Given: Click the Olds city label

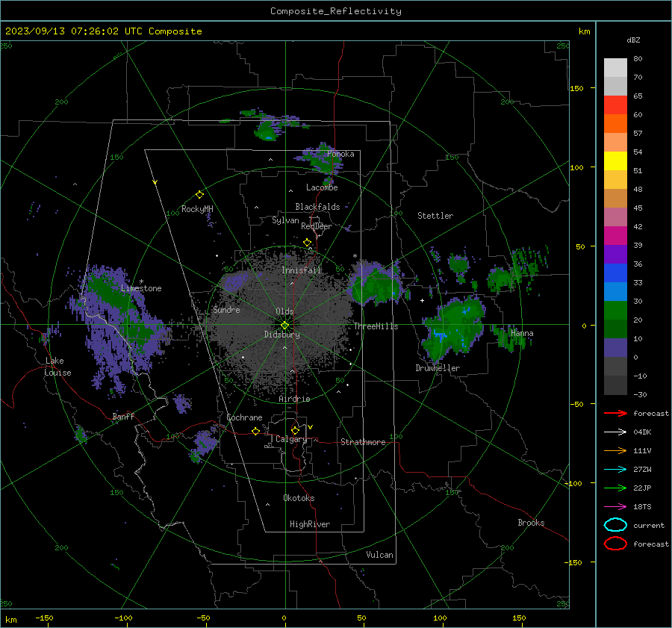Looking at the screenshot, I should tap(284, 311).
